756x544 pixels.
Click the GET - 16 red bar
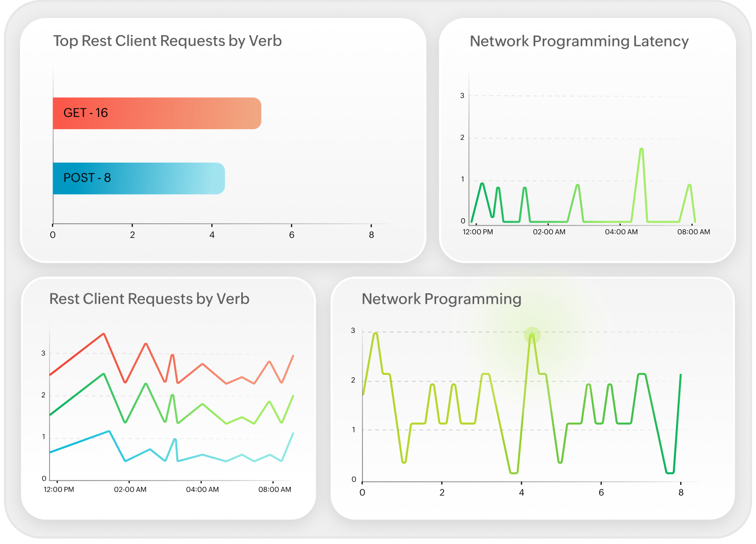[x=157, y=113]
